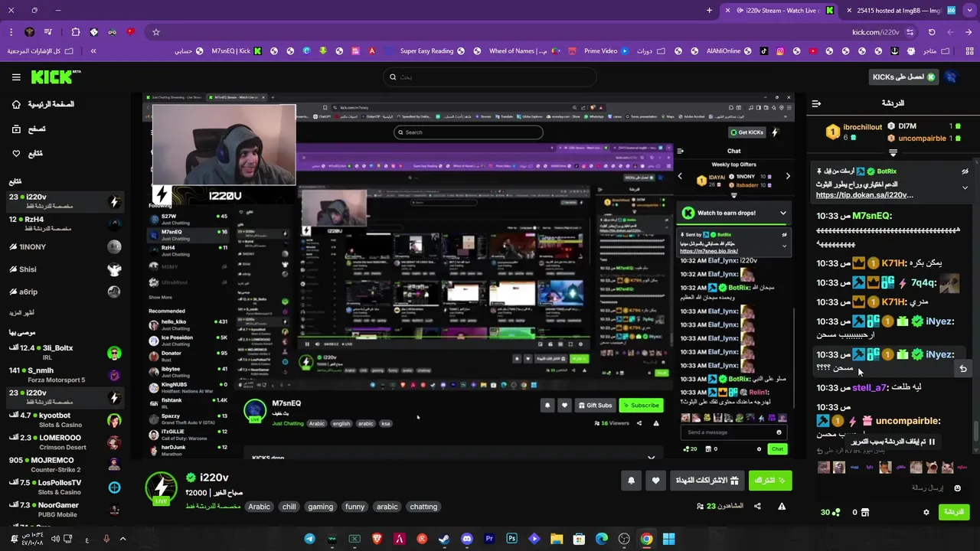
Task: Open Photoshop from the taskbar
Action: (511, 539)
